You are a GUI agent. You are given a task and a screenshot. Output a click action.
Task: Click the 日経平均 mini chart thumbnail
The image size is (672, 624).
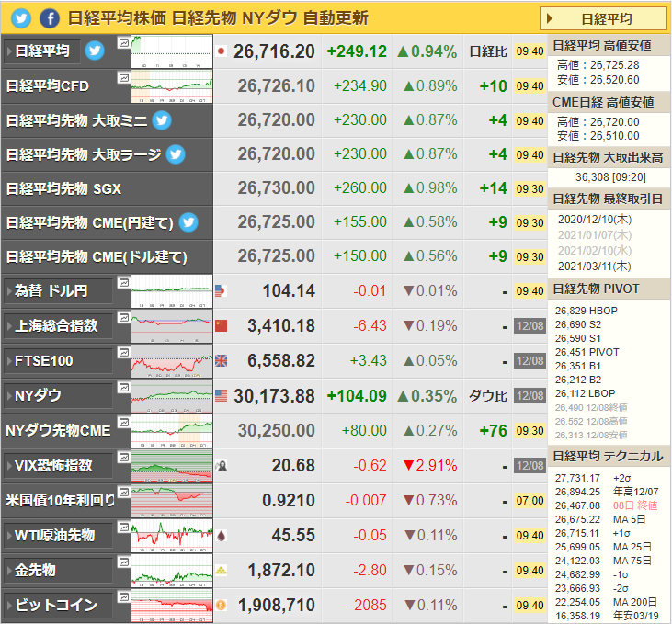click(172, 51)
